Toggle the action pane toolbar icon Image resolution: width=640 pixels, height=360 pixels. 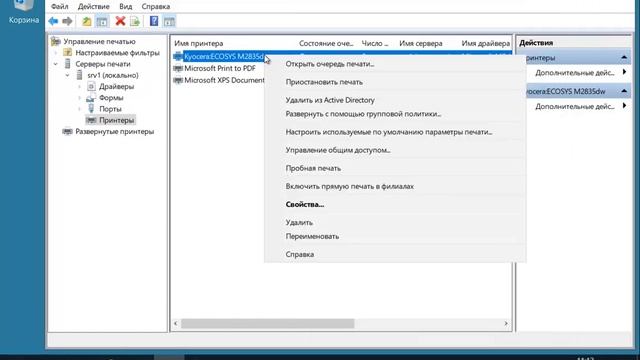pos(169,21)
